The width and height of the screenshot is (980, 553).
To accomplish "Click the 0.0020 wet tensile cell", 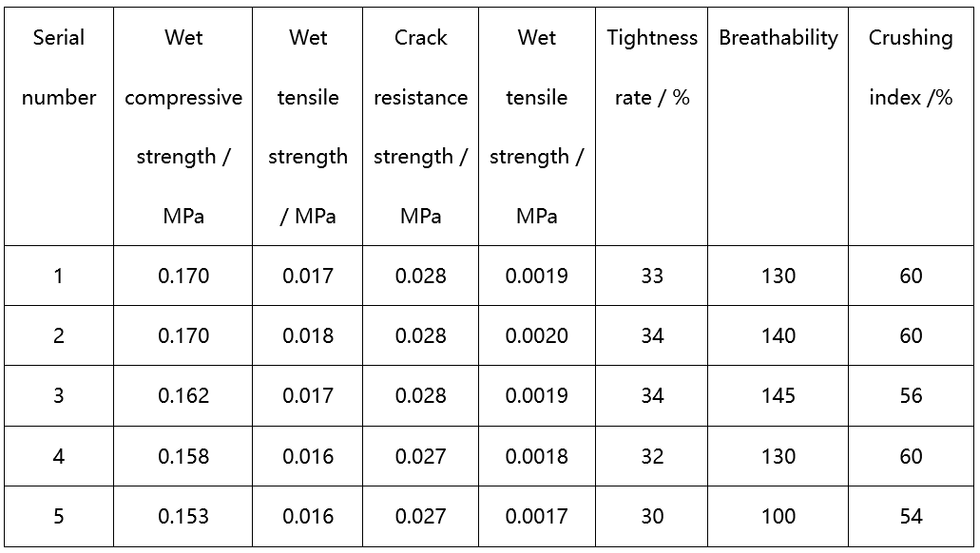I will click(x=537, y=336).
